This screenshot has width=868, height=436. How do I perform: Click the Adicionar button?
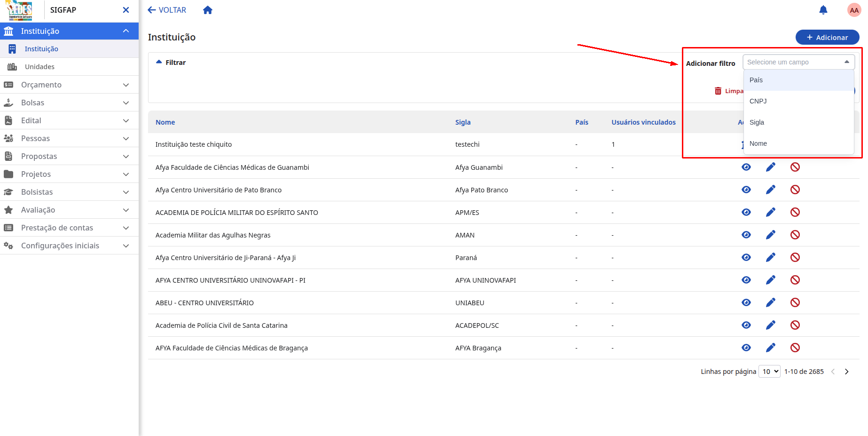pyautogui.click(x=827, y=37)
